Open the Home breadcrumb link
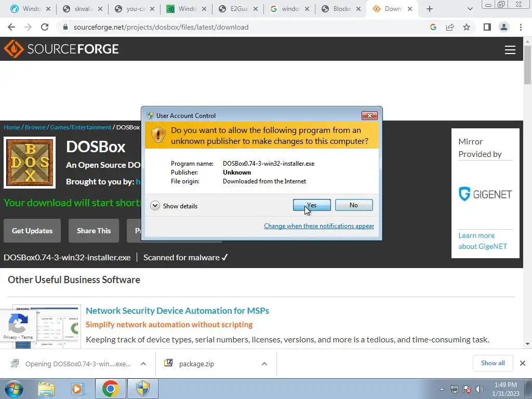The image size is (532, 399). point(12,127)
